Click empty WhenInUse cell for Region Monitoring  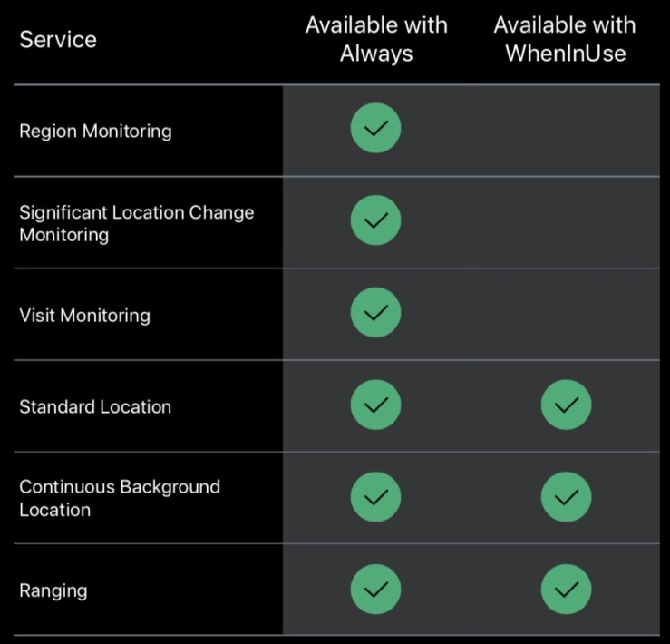566,131
